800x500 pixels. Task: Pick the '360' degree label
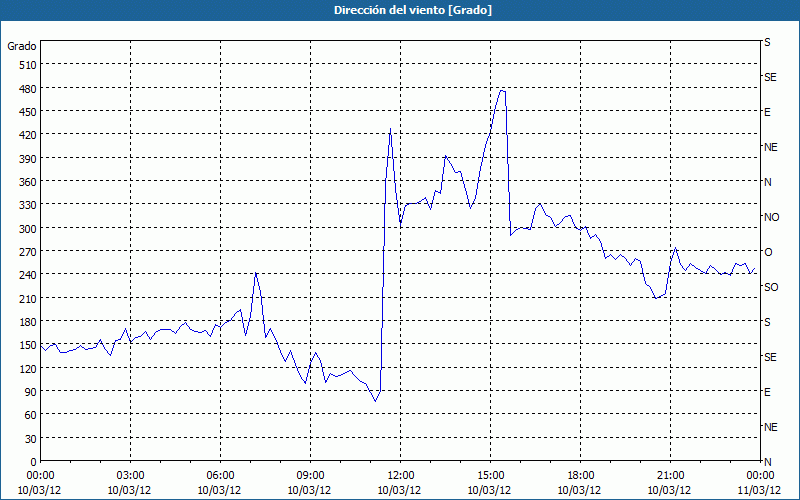pyautogui.click(x=28, y=182)
